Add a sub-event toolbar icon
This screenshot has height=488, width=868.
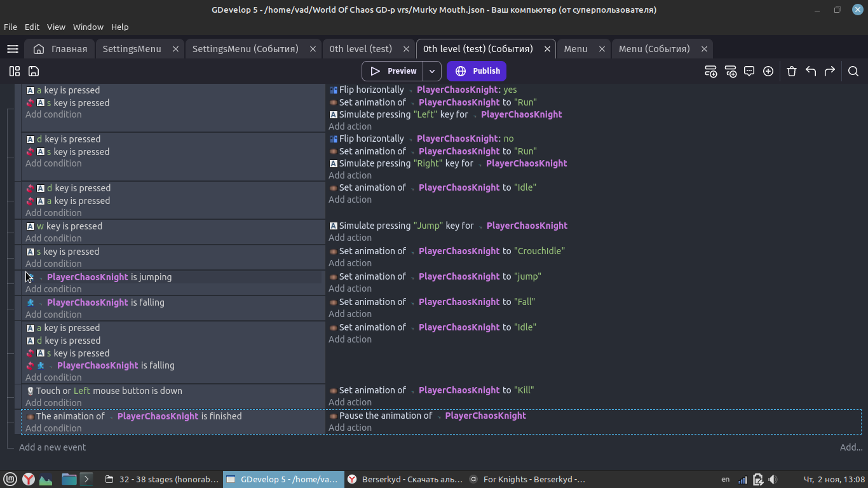pos(730,71)
